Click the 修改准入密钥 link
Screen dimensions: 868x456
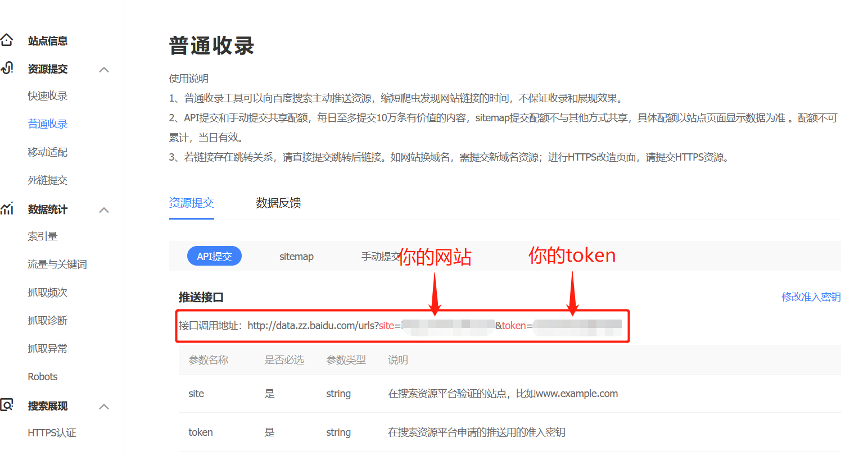click(811, 297)
